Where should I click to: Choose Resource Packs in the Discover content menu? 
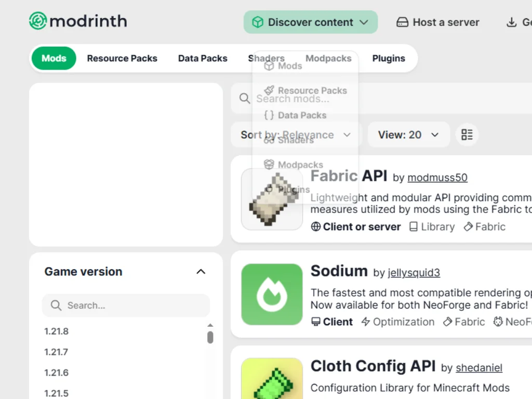tap(305, 90)
